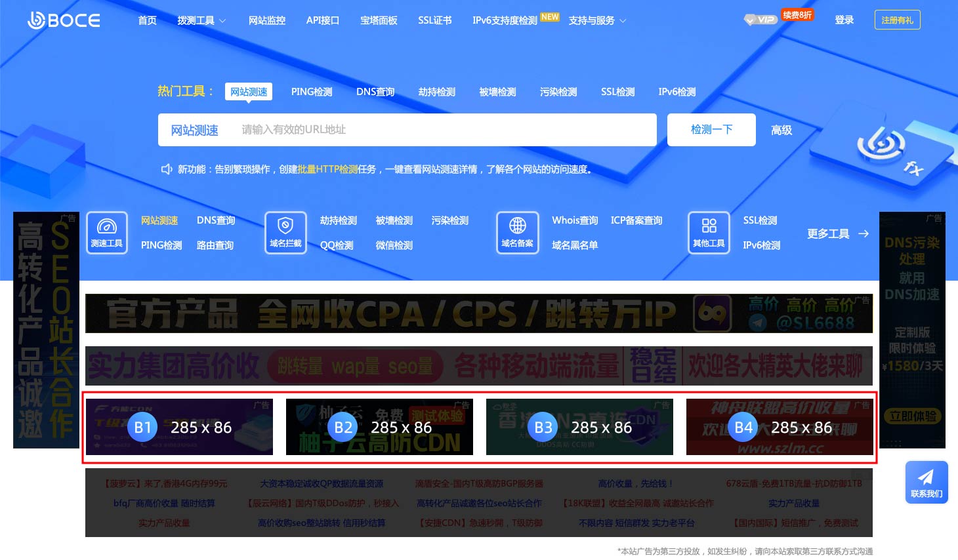Click the 高级 advanced options link
The width and height of the screenshot is (958, 560).
pos(781,130)
